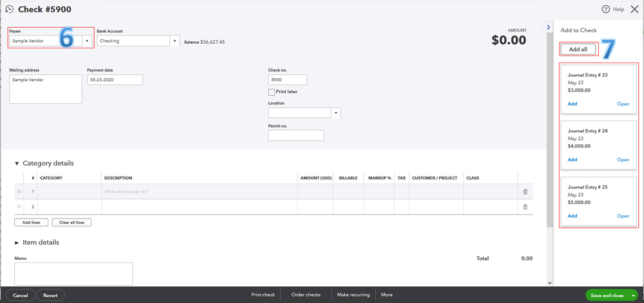Click the Bank Account Checking field
Image resolution: width=644 pixels, height=303 pixels.
133,41
